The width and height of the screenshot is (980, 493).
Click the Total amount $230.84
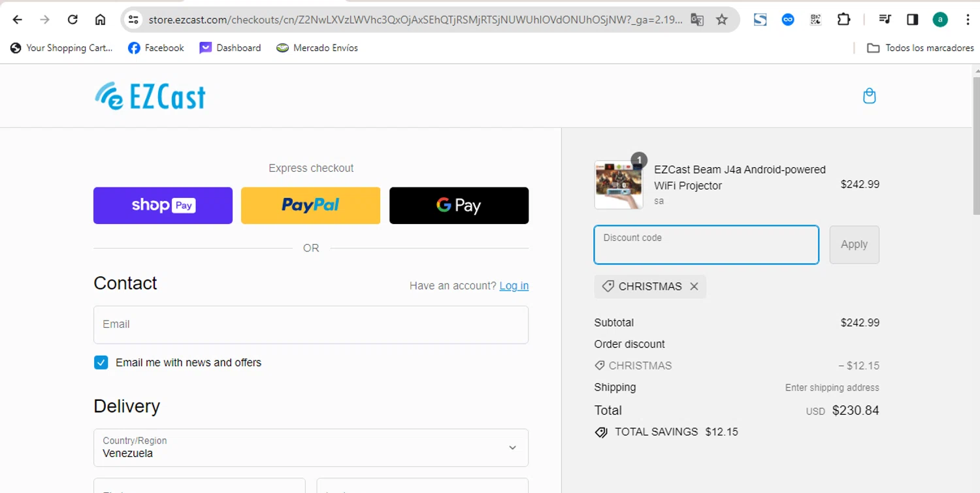(x=855, y=411)
